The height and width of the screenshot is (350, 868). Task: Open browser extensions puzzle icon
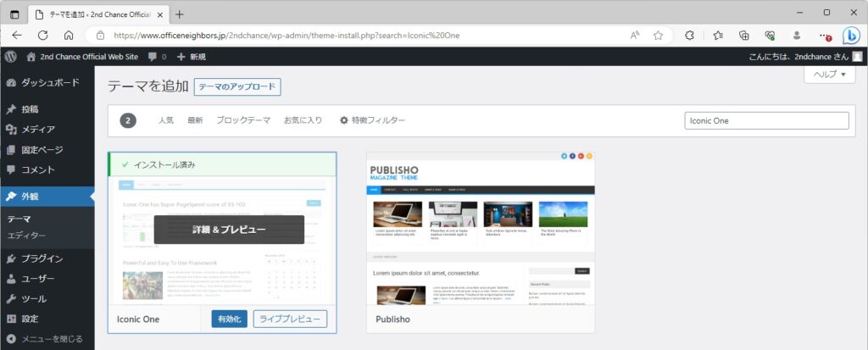(689, 36)
